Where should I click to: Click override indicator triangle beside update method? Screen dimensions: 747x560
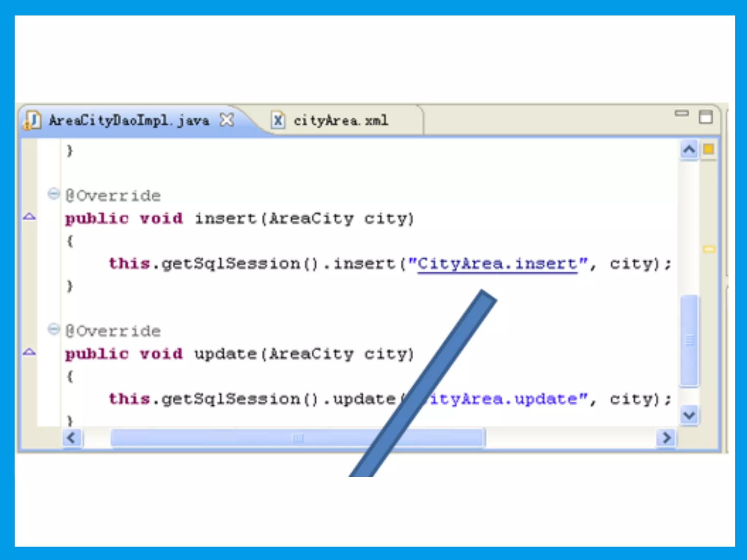click(x=30, y=352)
